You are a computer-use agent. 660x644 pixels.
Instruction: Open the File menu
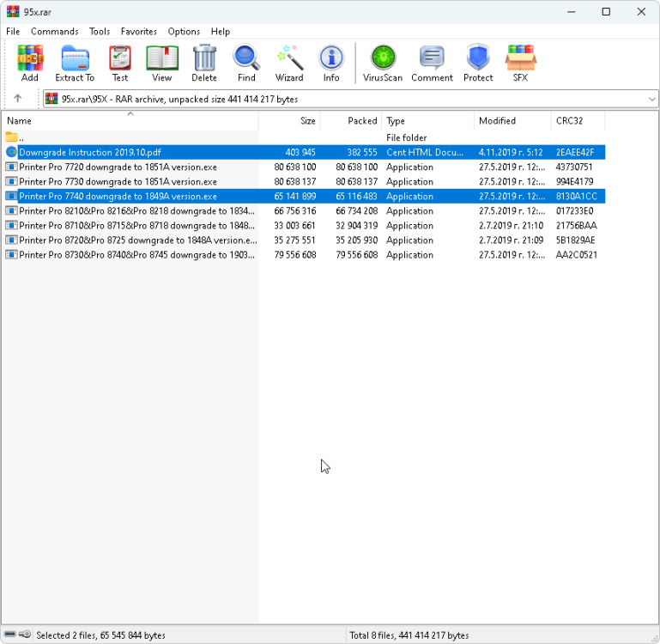pyautogui.click(x=13, y=32)
